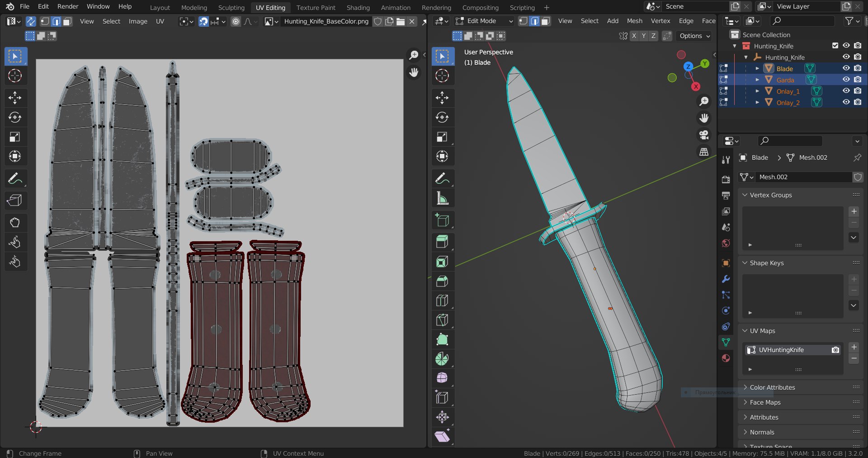Click the Hunting_Knife_BaseColor.png image name field
868x458 pixels.
326,21
